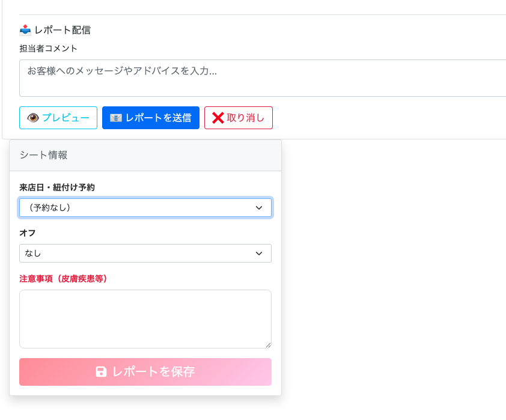Screen dimensions: 506x420
Task: Click the floppy disk icon in レポートを保存 button
Action: pyautogui.click(x=100, y=372)
